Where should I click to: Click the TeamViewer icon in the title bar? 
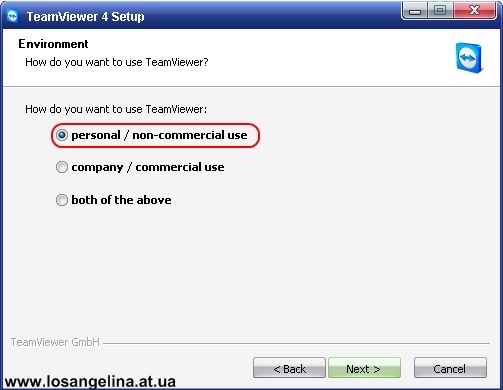[13, 16]
